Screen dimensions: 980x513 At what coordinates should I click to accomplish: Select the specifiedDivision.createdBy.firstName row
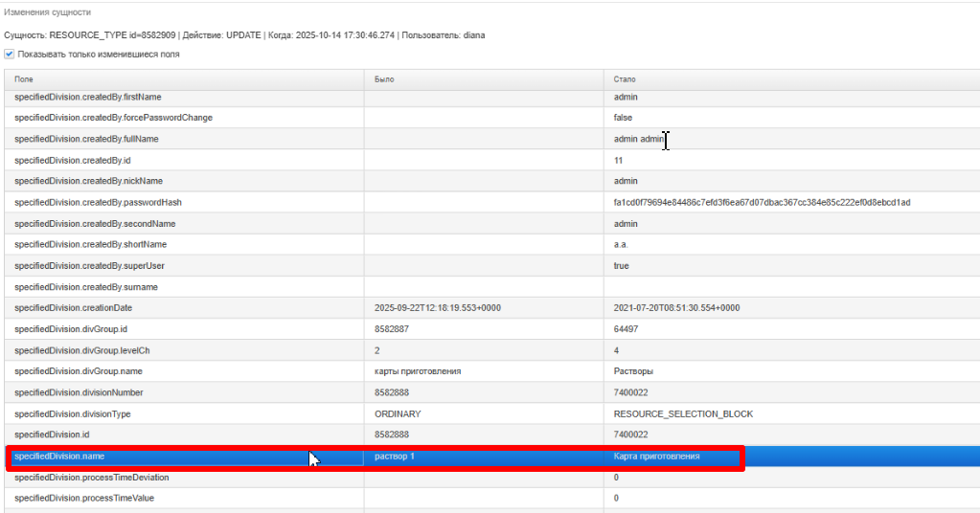click(491, 97)
